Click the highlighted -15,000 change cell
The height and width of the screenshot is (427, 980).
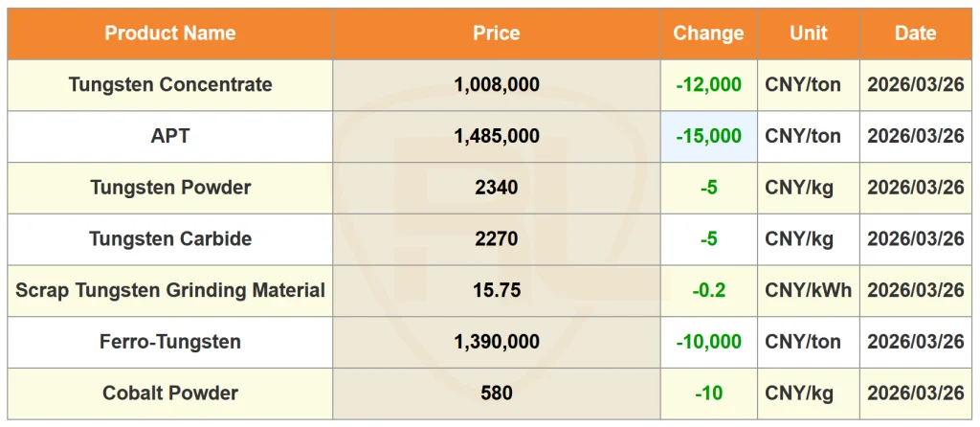coord(709,137)
